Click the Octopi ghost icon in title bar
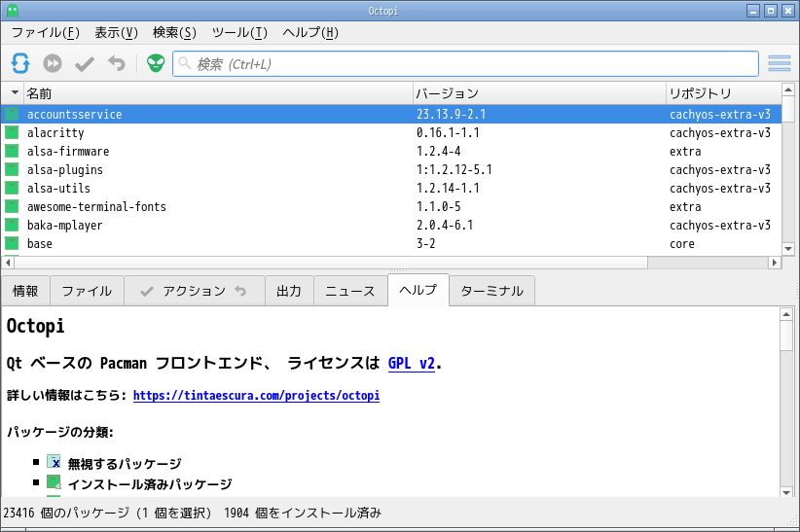 (13, 11)
